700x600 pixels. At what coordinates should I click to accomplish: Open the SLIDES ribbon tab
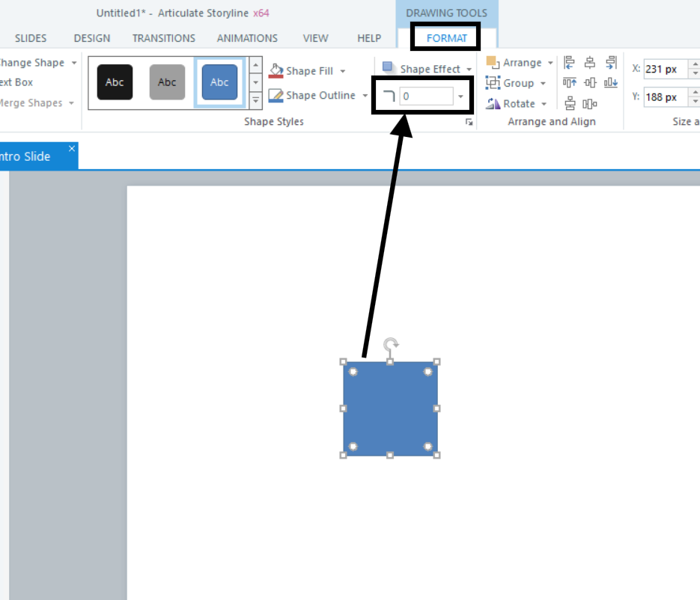tap(31, 38)
